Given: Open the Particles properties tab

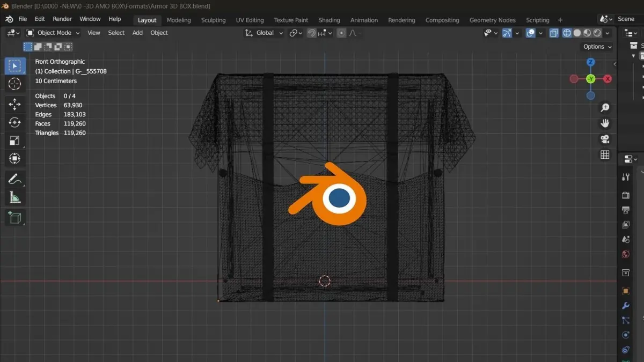Looking at the screenshot, I should [x=625, y=320].
